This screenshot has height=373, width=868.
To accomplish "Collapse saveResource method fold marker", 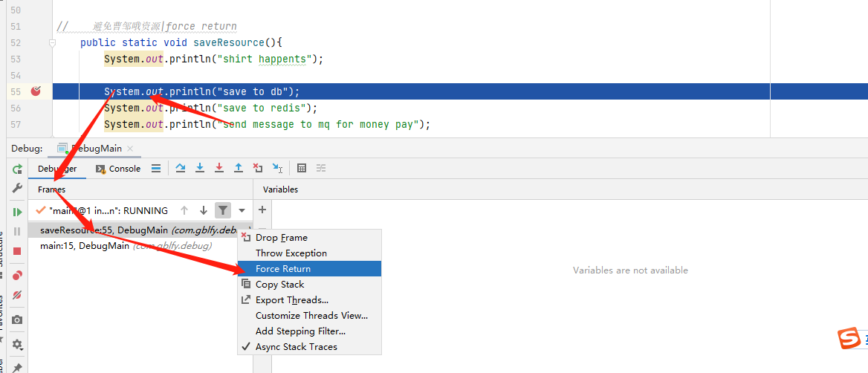I will click(52, 42).
